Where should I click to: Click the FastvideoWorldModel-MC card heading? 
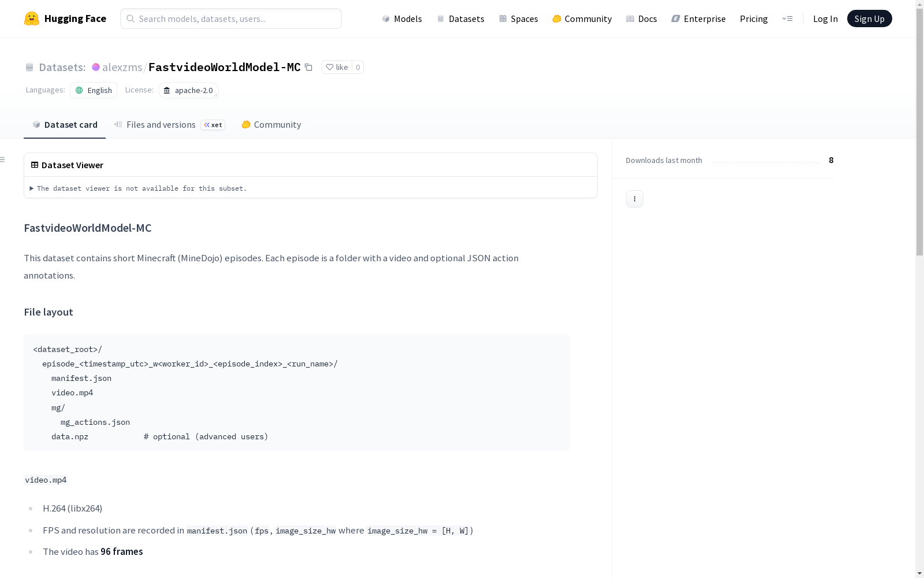pos(88,228)
